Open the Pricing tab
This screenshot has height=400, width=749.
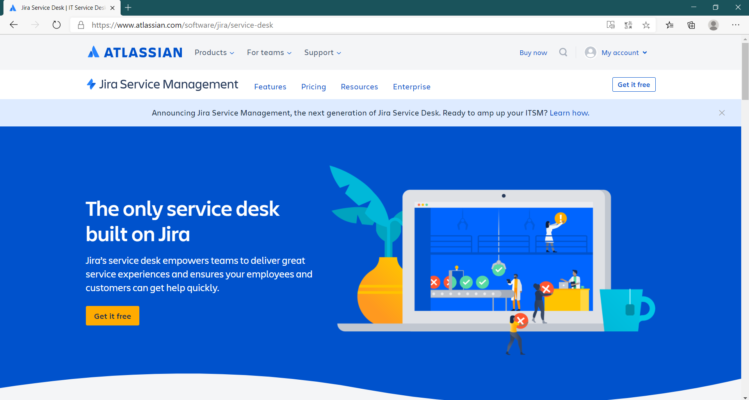pyautogui.click(x=313, y=86)
